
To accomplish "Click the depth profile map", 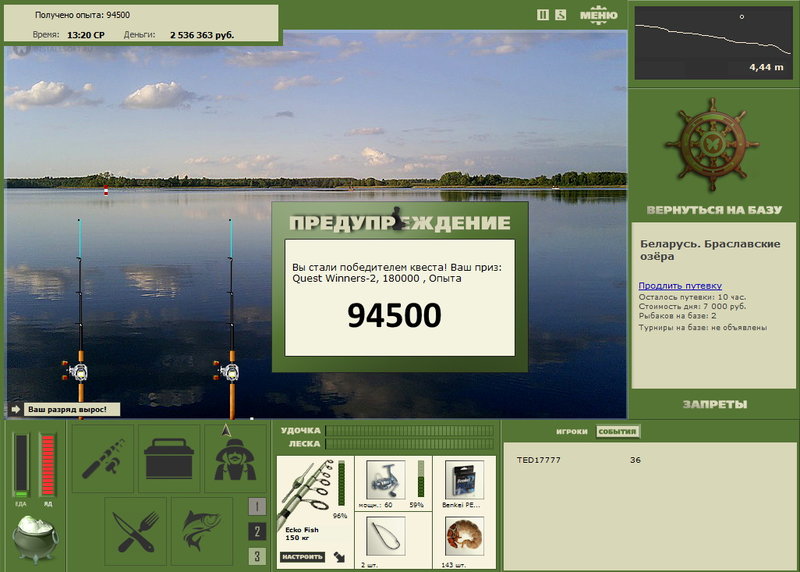I will [x=713, y=42].
